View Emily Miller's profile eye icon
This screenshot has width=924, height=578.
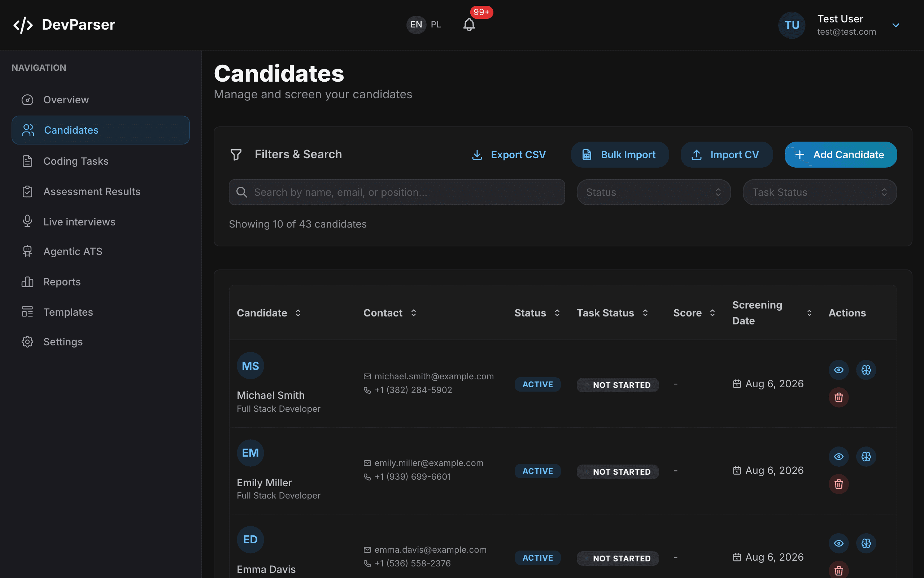tap(838, 456)
